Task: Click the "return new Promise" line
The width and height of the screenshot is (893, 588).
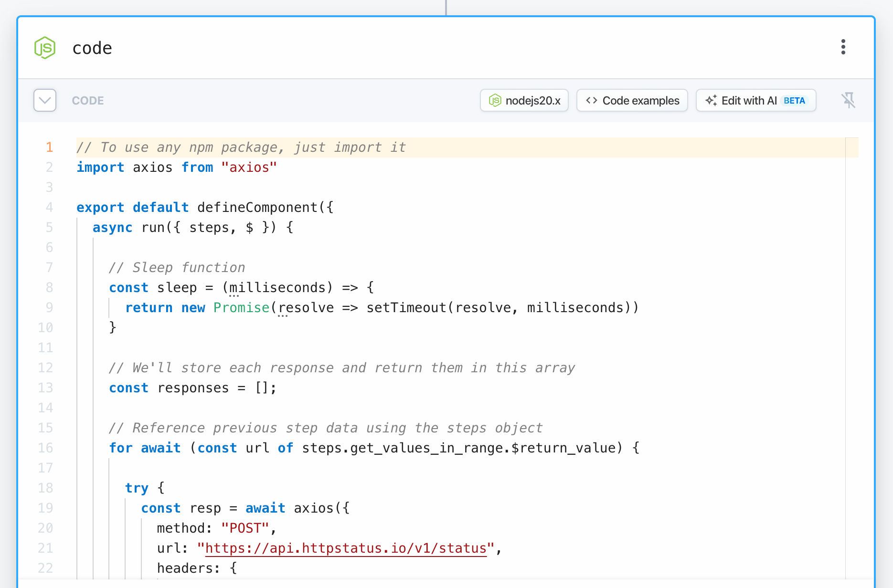Action: point(382,307)
